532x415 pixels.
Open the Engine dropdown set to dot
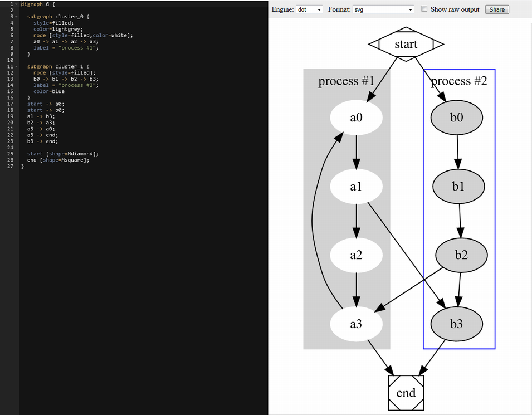(x=309, y=9)
